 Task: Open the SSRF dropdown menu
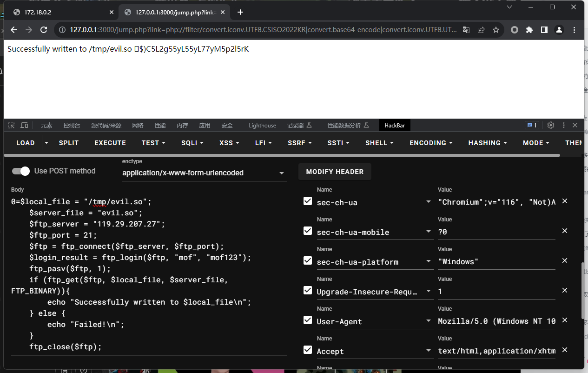tap(300, 143)
